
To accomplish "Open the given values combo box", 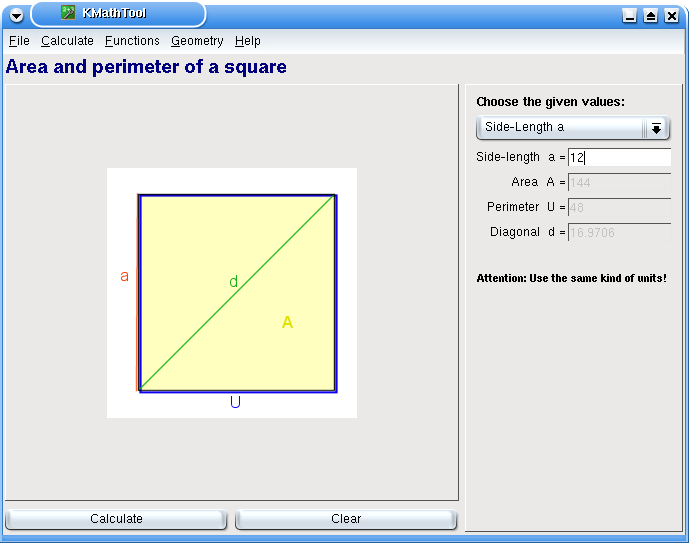I will point(573,128).
